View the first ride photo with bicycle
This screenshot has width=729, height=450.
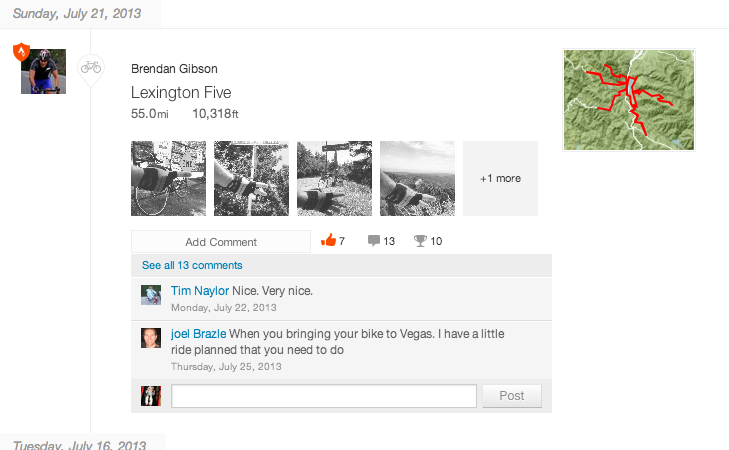click(168, 178)
